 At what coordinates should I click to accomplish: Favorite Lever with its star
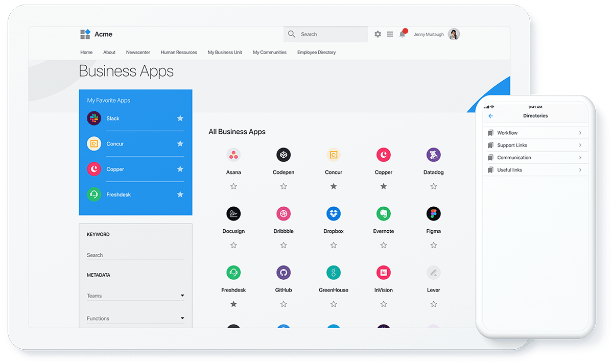coord(434,304)
